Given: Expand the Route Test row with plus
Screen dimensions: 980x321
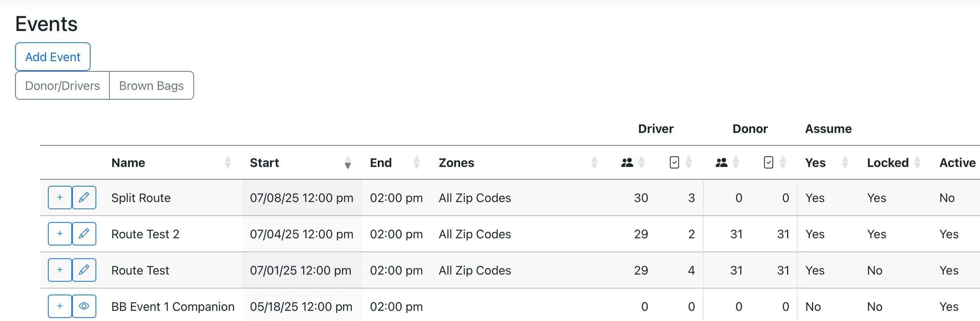Looking at the screenshot, I should coord(60,270).
